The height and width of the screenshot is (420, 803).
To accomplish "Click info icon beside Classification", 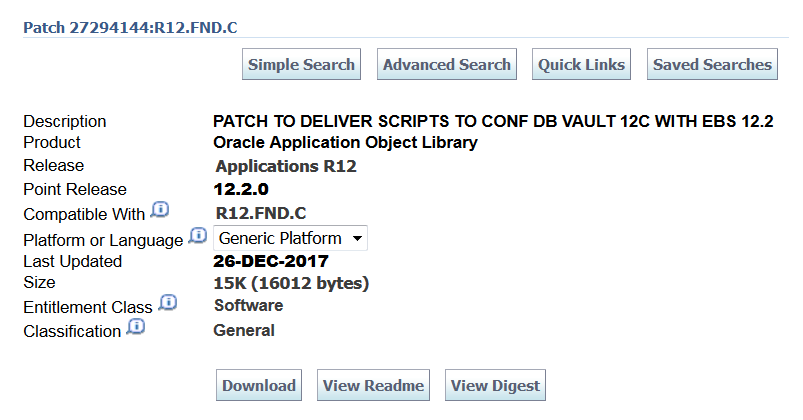I will pyautogui.click(x=135, y=327).
